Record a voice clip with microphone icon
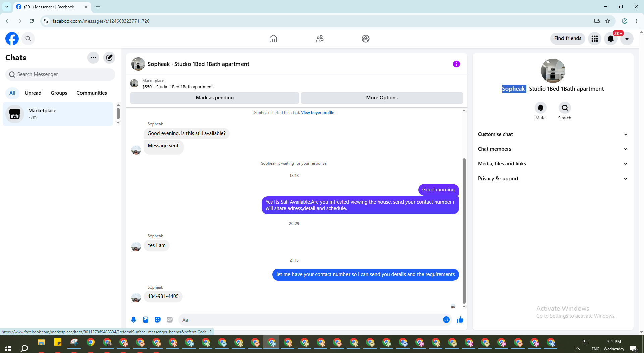Screen dimensions: 644x353 (133, 320)
